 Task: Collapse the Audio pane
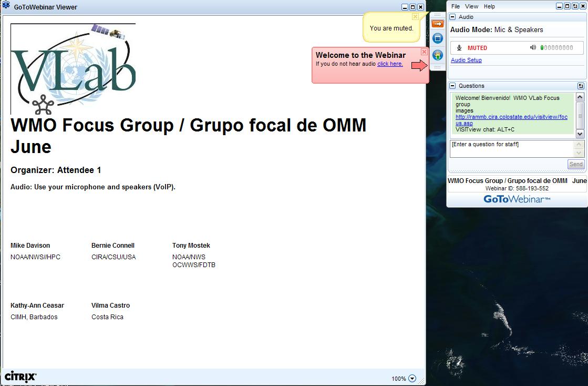pyautogui.click(x=453, y=17)
